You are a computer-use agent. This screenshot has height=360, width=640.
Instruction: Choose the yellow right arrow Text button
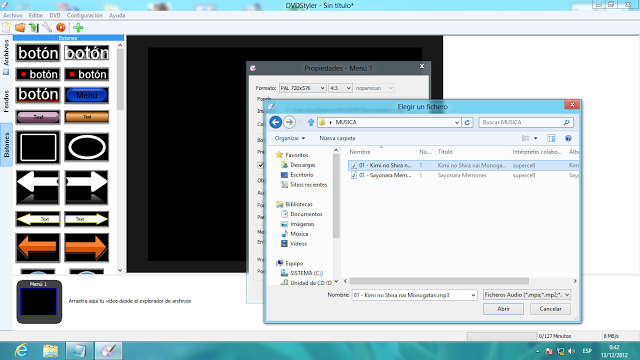[87, 219]
